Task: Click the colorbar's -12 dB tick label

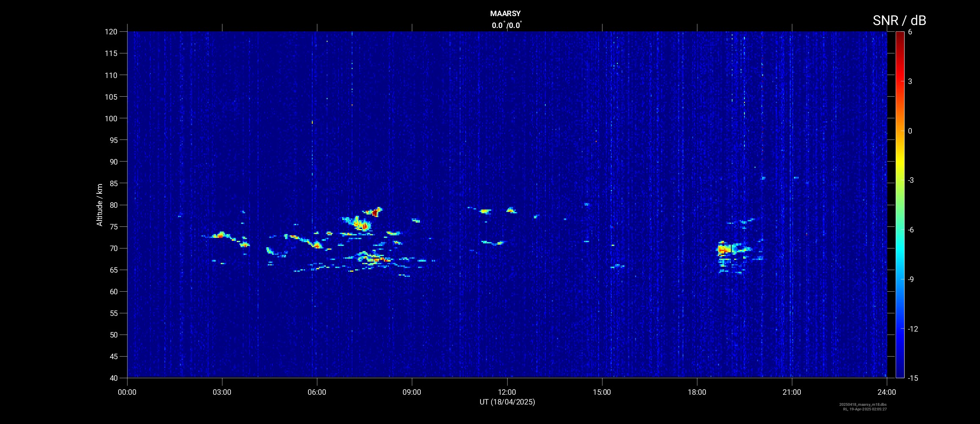Action: click(x=913, y=329)
